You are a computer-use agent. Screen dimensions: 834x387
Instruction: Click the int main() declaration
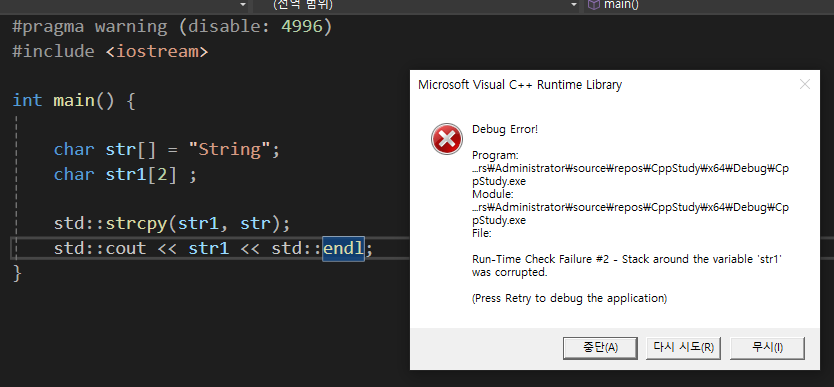pyautogui.click(x=74, y=100)
